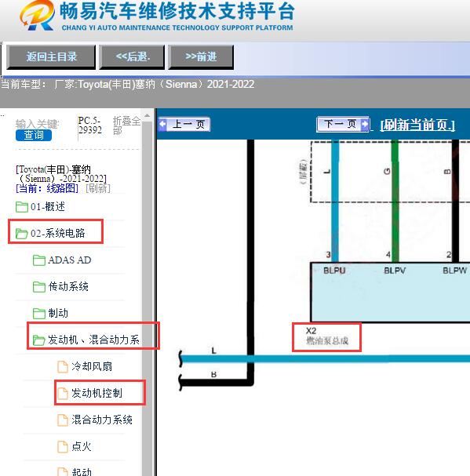Click open folder icon for 发动机、混合动力系
This screenshot has height=476, width=470.
(x=39, y=340)
